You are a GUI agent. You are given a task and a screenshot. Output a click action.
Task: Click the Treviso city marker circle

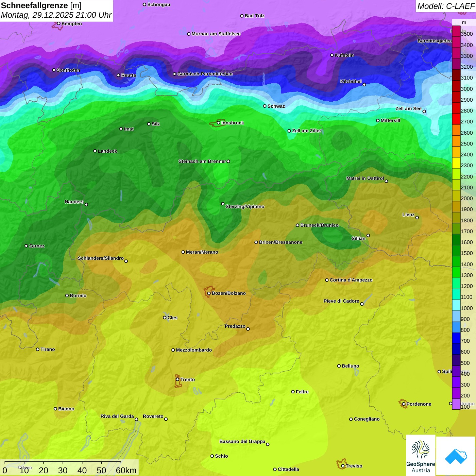pos(343,466)
